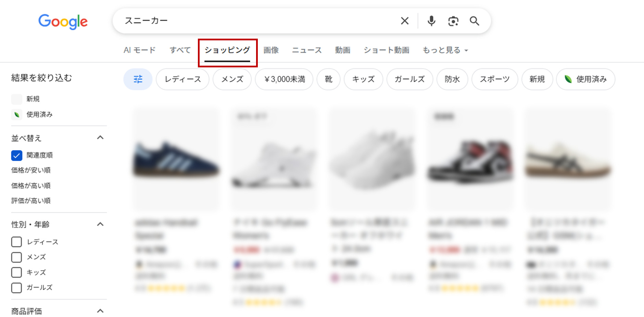Click the magnifier search icon
The image size is (644, 317).
[x=474, y=21]
